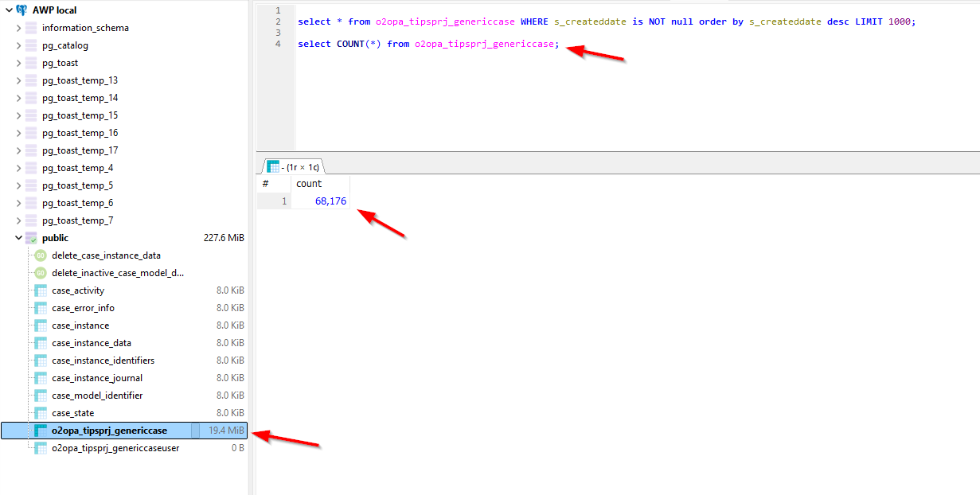
Task: Collapse the public schema node
Action: (x=18, y=238)
